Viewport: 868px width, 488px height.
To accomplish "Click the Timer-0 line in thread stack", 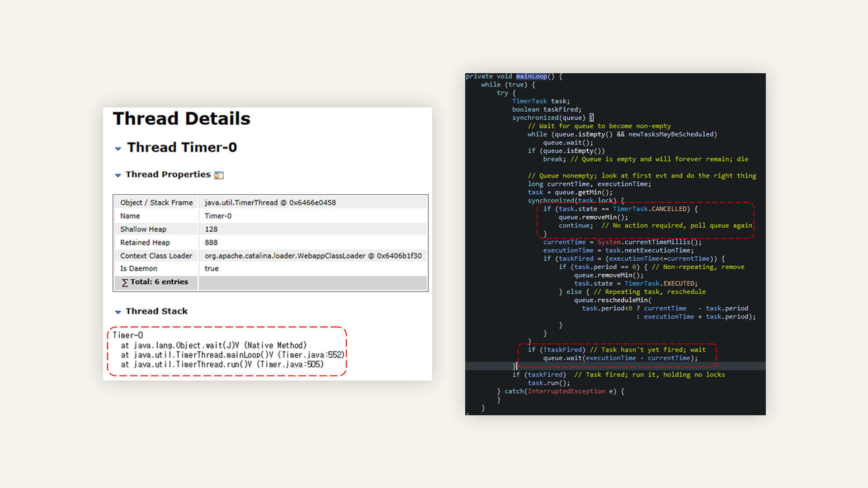I will pos(128,335).
